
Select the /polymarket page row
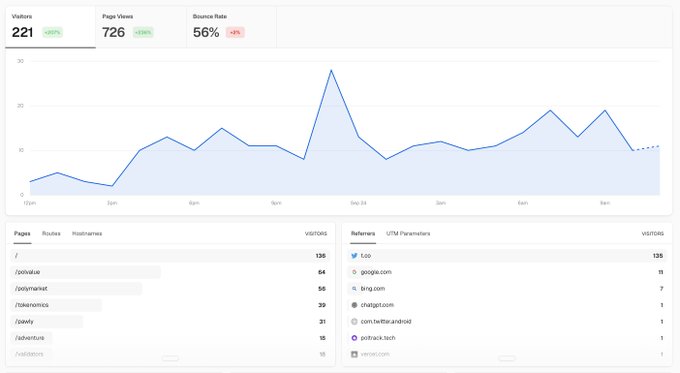(x=170, y=289)
